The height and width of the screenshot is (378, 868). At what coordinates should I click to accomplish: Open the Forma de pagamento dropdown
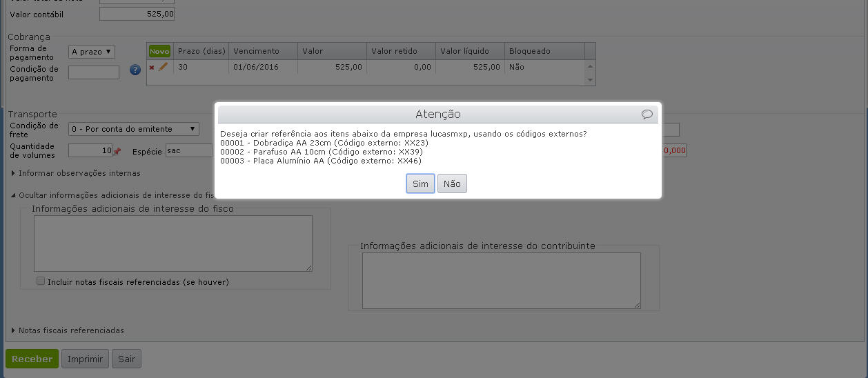[x=92, y=52]
